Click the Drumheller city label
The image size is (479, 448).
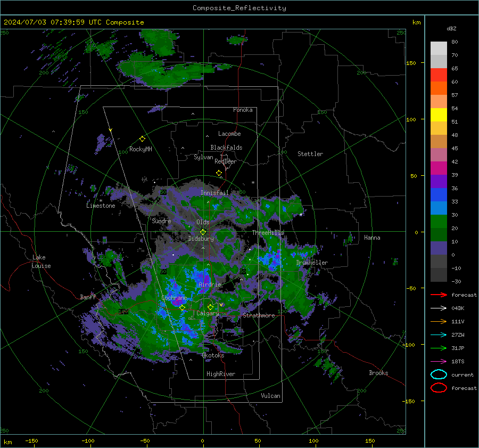click(x=312, y=263)
